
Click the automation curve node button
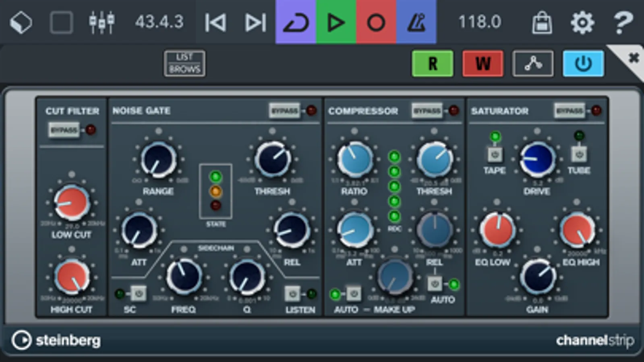click(x=533, y=64)
